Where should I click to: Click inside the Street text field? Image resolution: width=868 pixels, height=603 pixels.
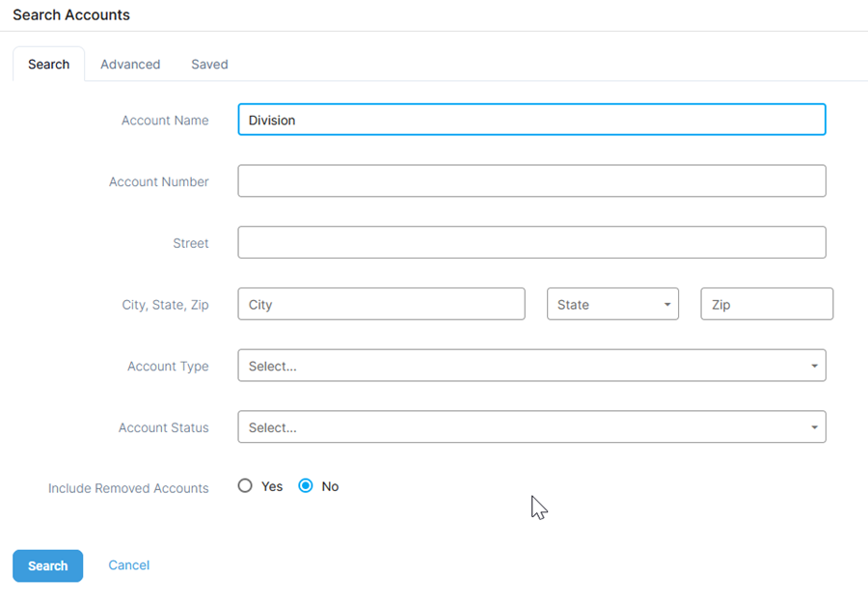[x=531, y=243]
